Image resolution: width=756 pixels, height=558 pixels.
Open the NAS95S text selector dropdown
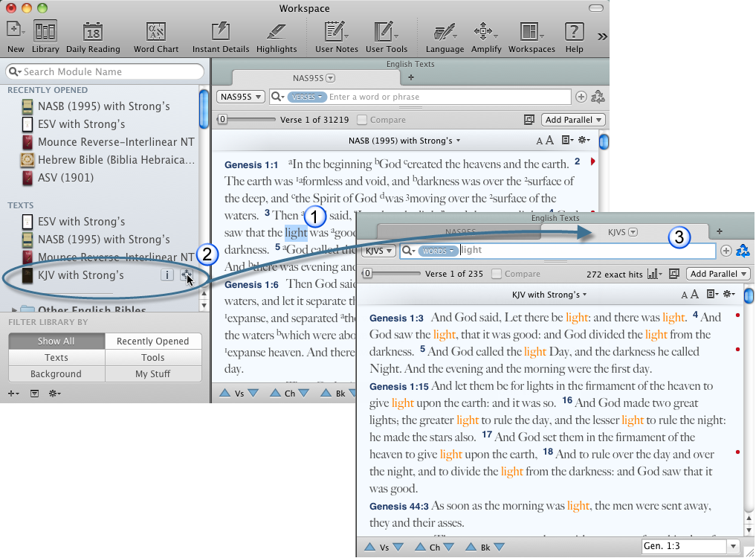[241, 97]
